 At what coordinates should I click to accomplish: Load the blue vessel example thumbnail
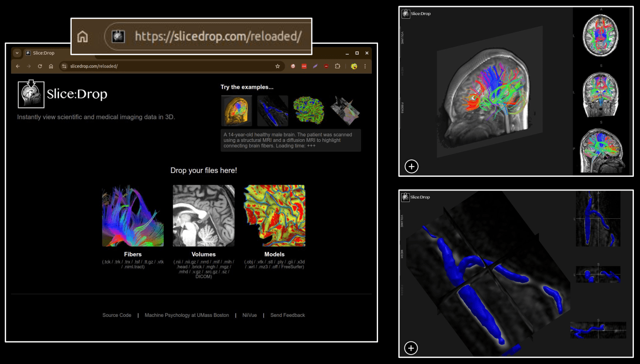tap(273, 111)
